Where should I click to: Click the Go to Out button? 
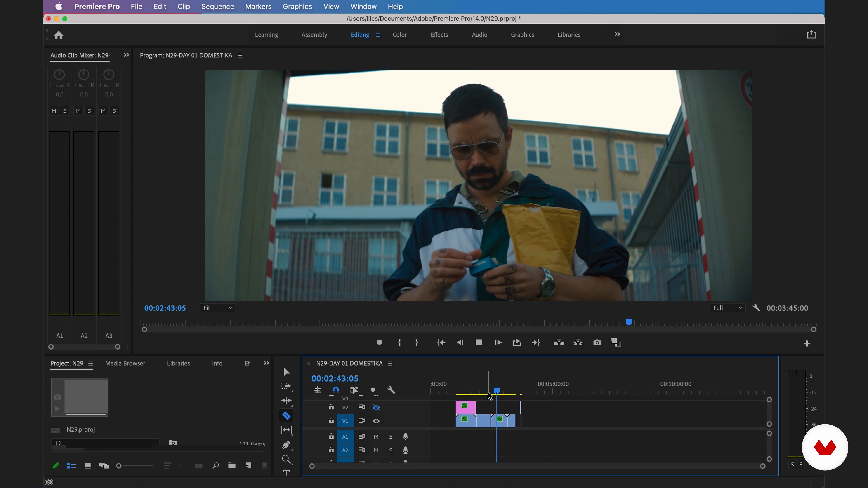[535, 343]
